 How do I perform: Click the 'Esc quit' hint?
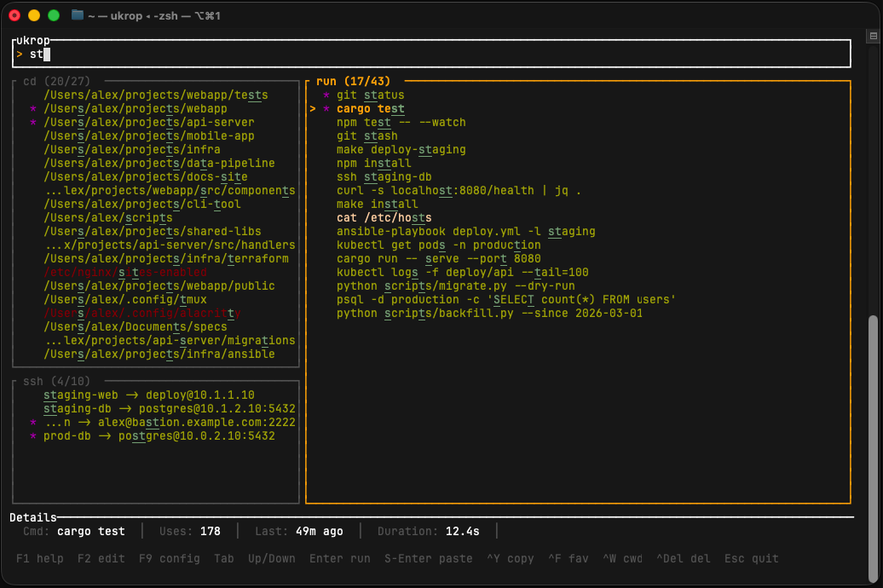coord(752,559)
